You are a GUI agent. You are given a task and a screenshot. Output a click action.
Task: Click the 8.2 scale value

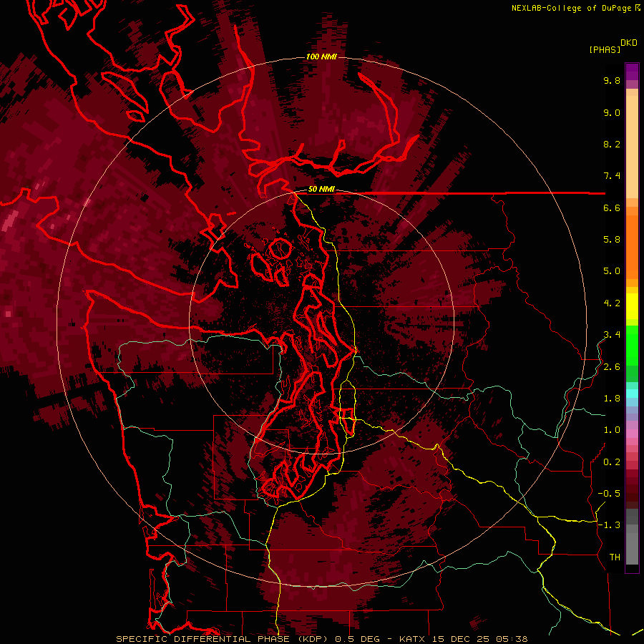(612, 144)
